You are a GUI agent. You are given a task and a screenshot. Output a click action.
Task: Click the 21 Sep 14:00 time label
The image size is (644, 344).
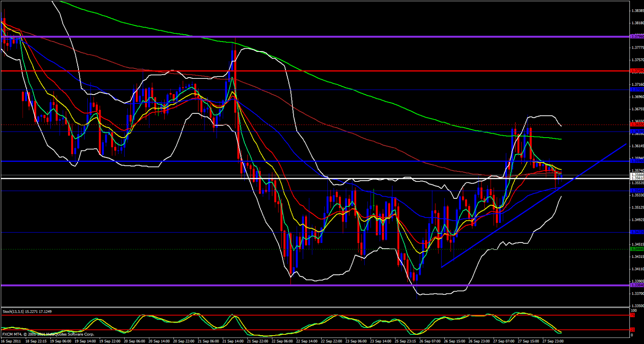233,341
